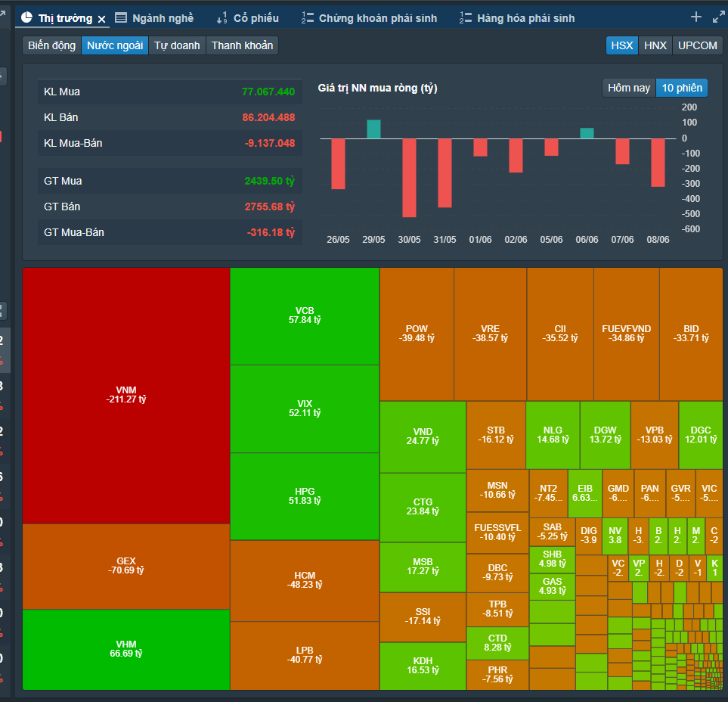
Task: Select the VPB -13.03 tỷ treemap tile
Action: 654,435
